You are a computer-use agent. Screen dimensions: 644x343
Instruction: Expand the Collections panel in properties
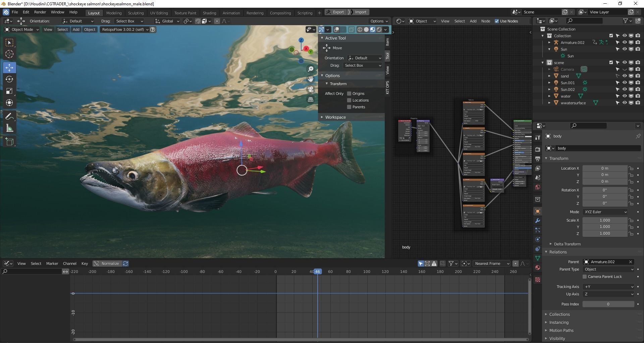coord(559,315)
